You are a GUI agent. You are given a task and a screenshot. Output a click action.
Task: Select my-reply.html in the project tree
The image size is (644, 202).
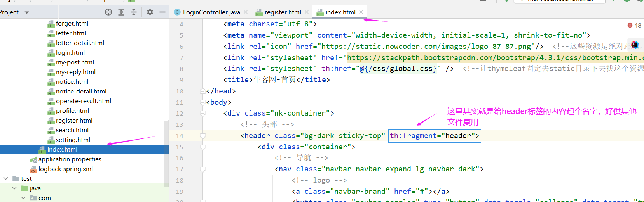click(76, 72)
